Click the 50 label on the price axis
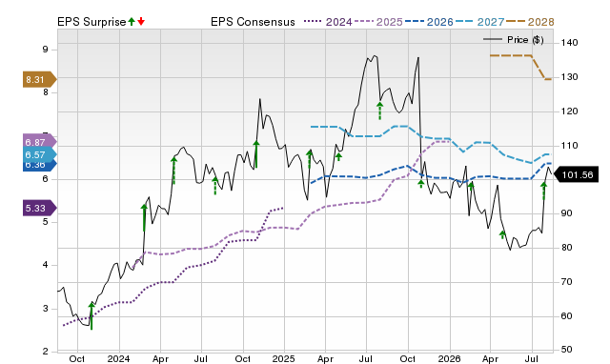 pos(566,350)
